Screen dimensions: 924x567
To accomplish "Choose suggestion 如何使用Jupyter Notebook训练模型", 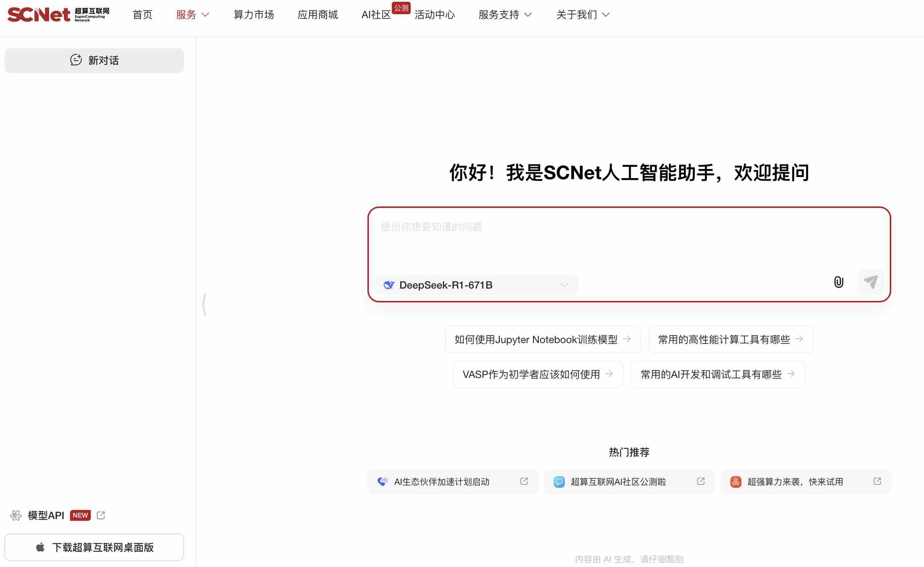I will (x=543, y=339).
